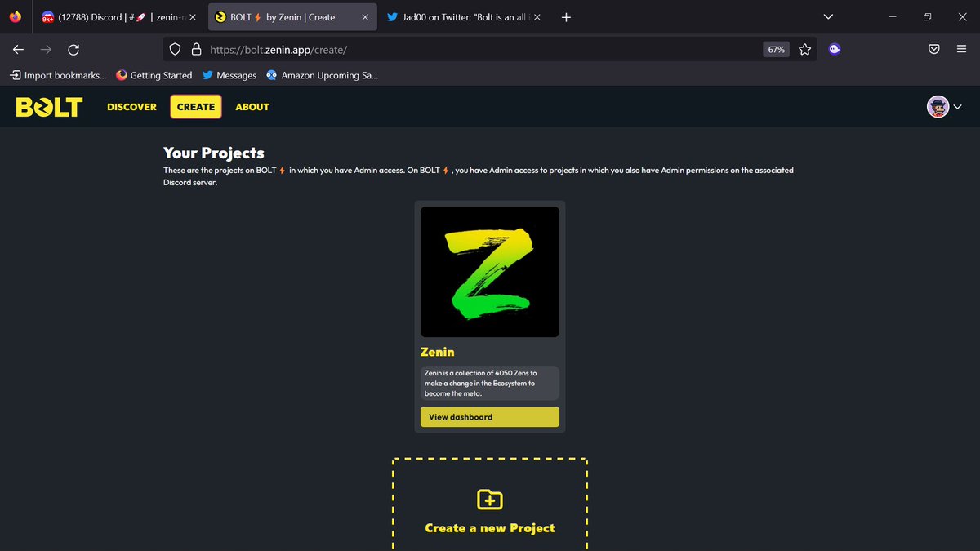This screenshot has width=980, height=551.
Task: Expand the user profile dropdown chevron
Action: tap(958, 107)
